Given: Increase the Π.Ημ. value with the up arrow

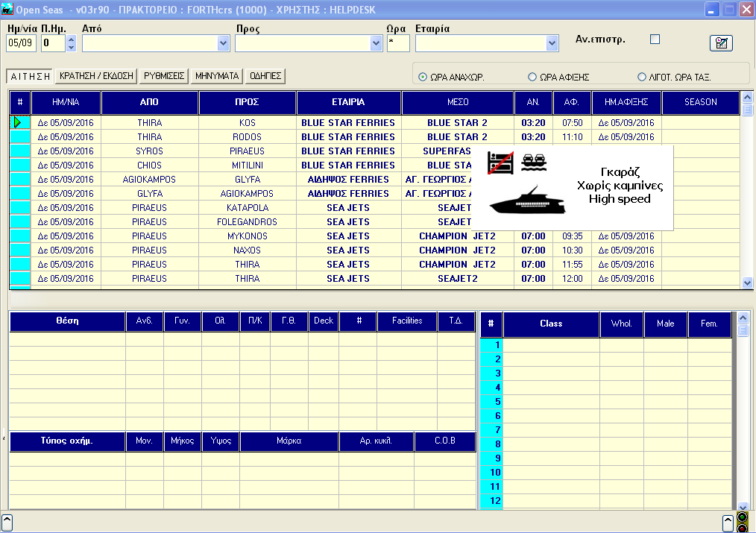Looking at the screenshot, I should pos(72,40).
